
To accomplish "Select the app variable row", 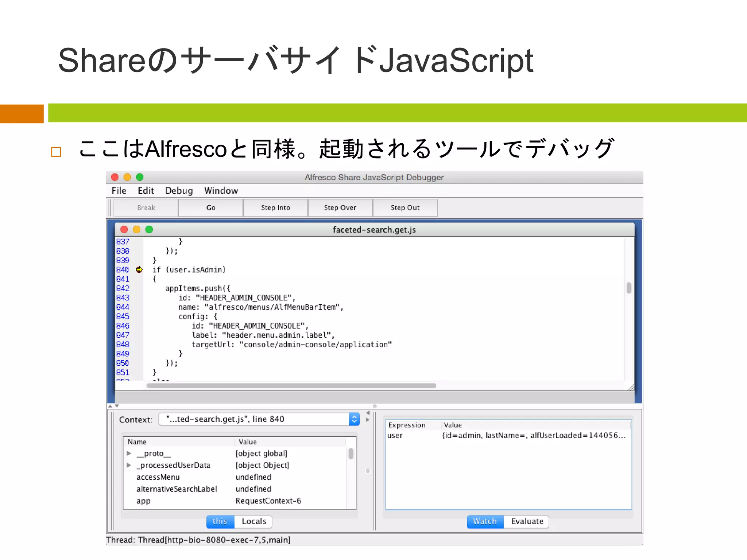I will 235,501.
